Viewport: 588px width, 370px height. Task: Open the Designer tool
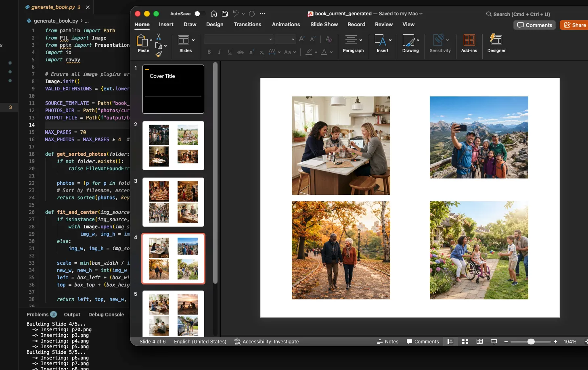coord(496,44)
